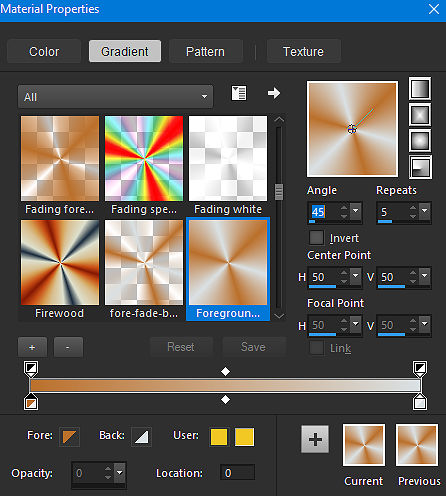The width and height of the screenshot is (446, 496).
Task: Select the sunburst gradient style icon
Action: pos(420,141)
